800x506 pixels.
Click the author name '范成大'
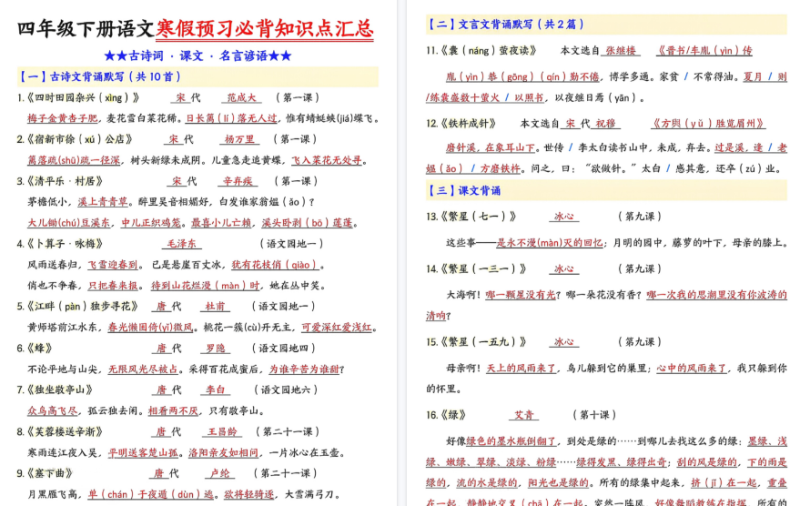pos(241,97)
